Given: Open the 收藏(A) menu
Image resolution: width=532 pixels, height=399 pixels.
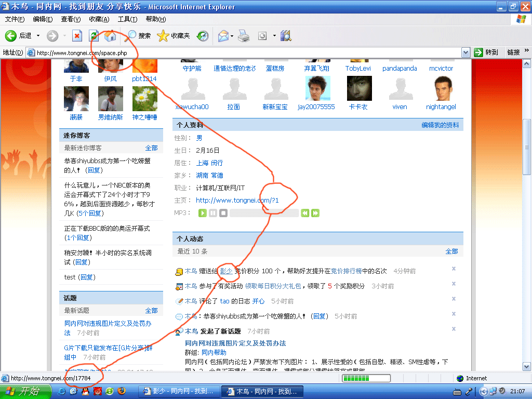Looking at the screenshot, I should (99, 19).
